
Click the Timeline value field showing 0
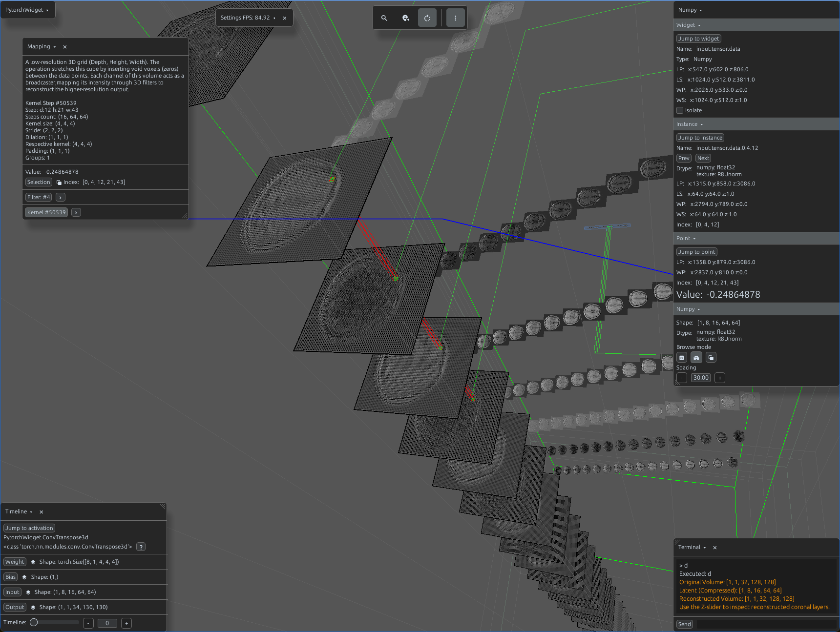pos(107,623)
